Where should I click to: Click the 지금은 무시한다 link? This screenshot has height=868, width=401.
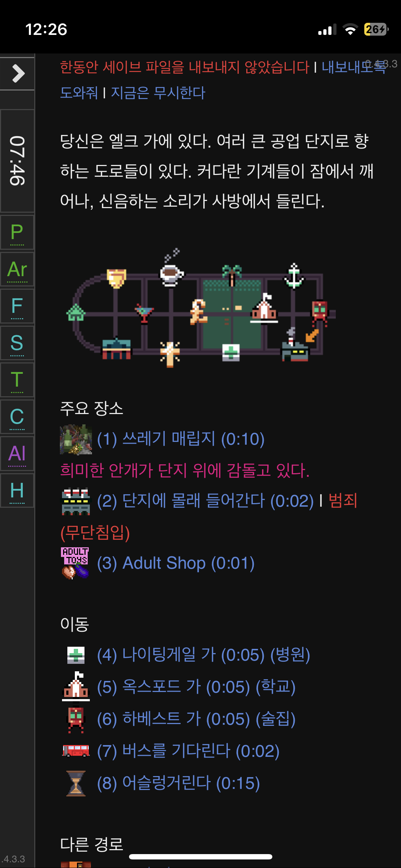[158, 93]
